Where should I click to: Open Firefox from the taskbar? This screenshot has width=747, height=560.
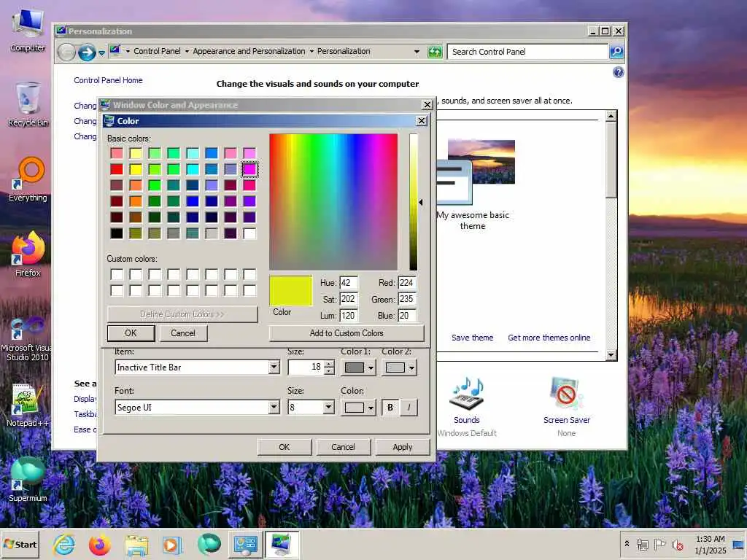(x=99, y=545)
